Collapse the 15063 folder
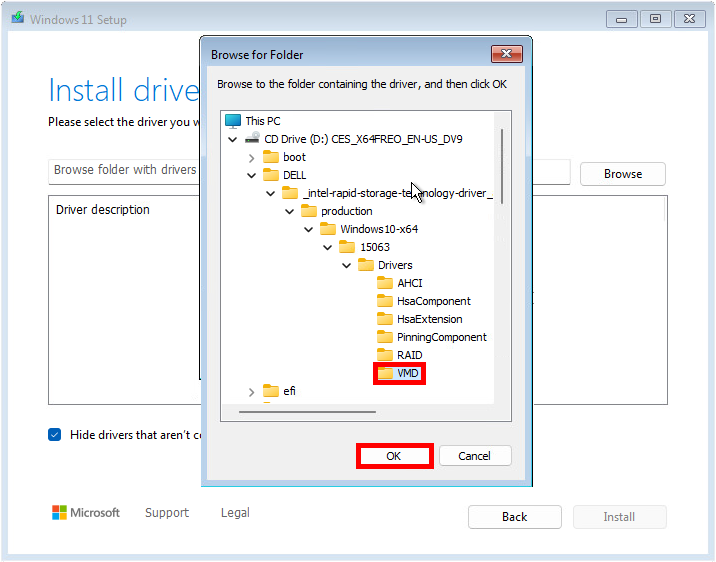 tap(328, 247)
